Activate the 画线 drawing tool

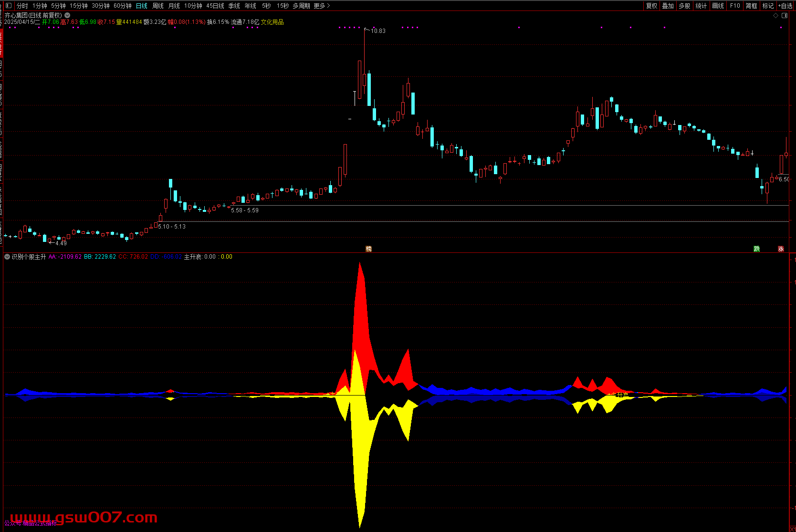tap(718, 6)
